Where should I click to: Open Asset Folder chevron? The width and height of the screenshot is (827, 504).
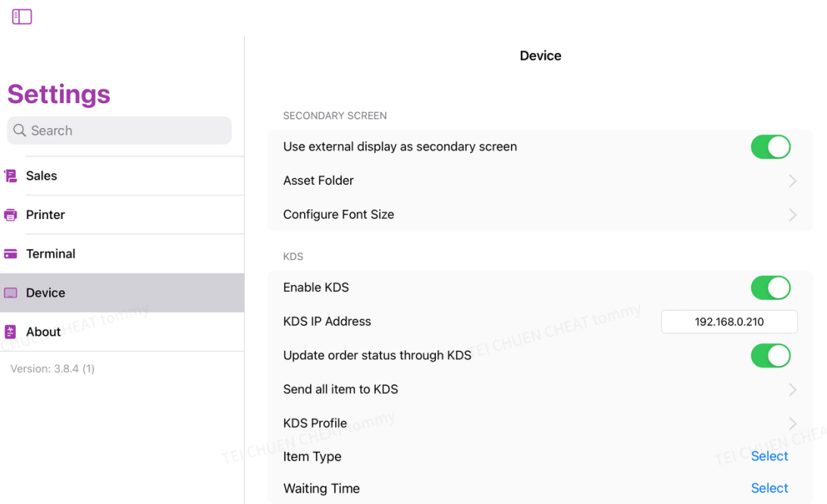click(792, 181)
